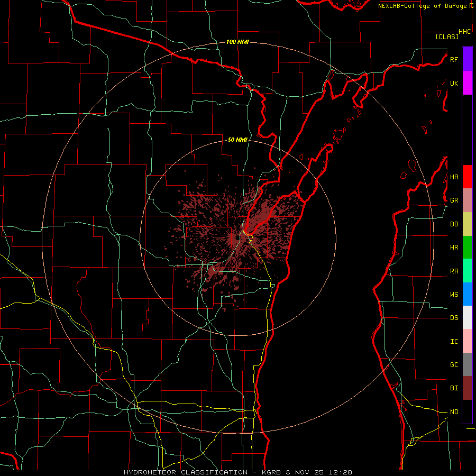Click the GC gray legend swatch

(x=467, y=364)
